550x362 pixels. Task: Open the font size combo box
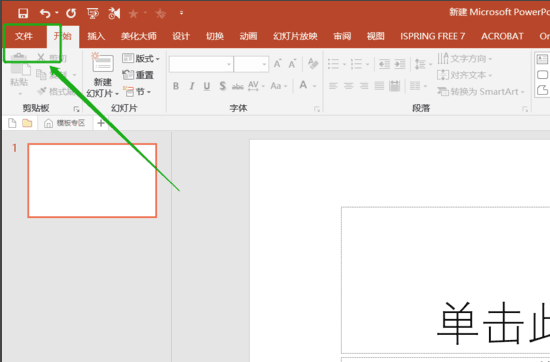(x=251, y=64)
